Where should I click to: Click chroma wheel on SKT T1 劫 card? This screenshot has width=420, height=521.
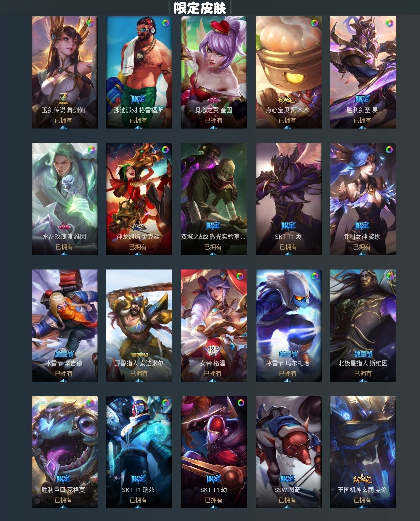241,403
